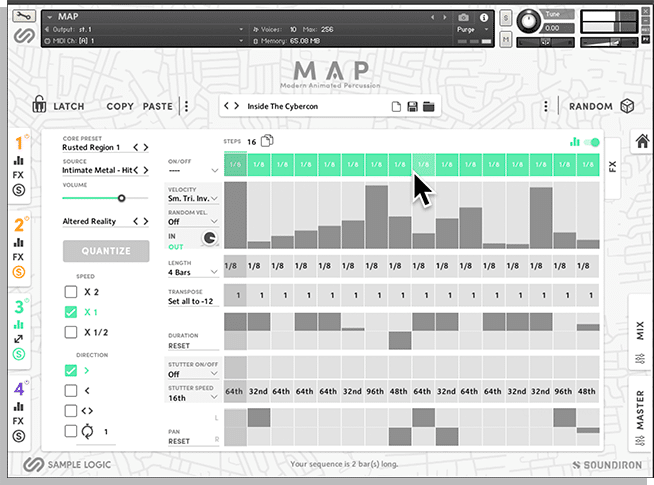The width and height of the screenshot is (654, 485).
Task: Create new preset with blank page icon
Action: [396, 107]
